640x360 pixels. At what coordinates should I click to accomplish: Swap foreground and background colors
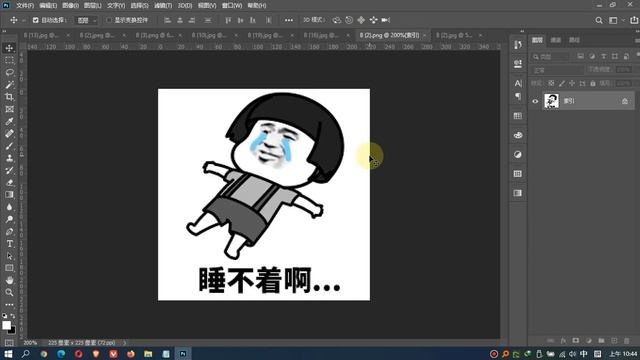pyautogui.click(x=13, y=316)
